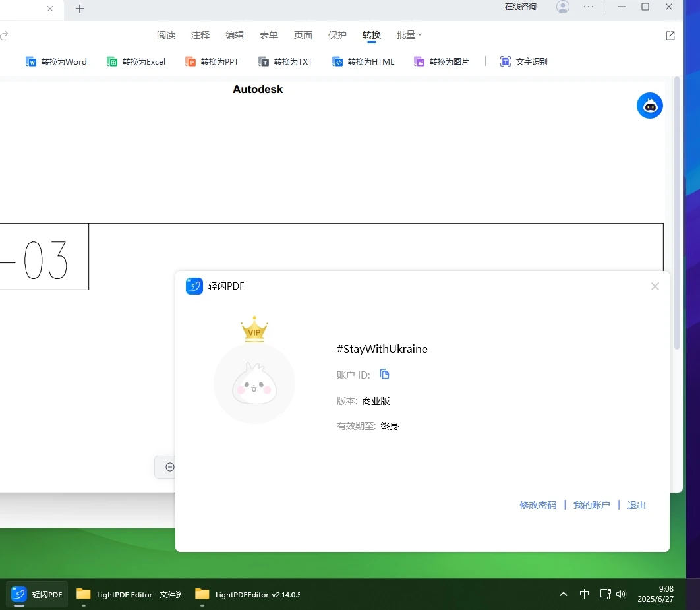This screenshot has width=700, height=610.
Task: Click 退出 to log out
Action: (x=636, y=505)
